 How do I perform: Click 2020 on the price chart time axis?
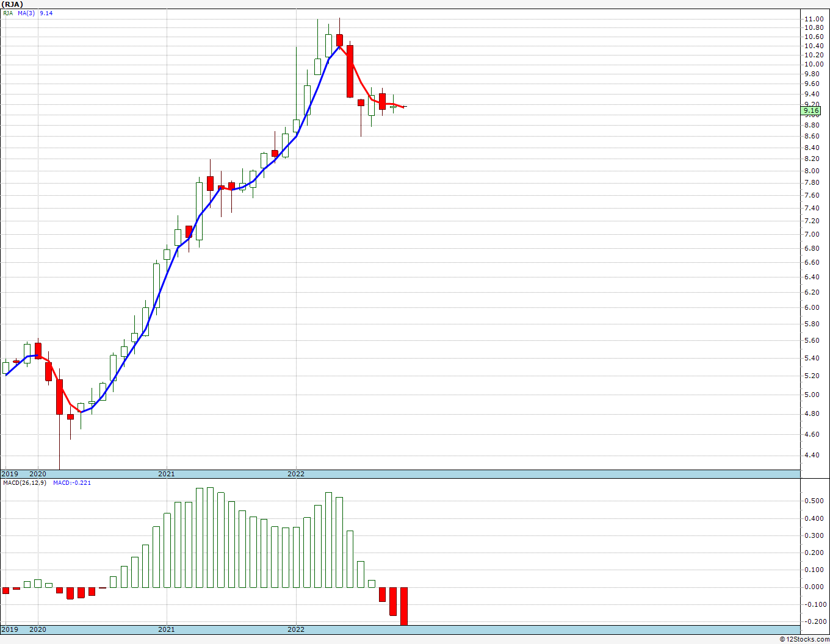click(x=38, y=474)
